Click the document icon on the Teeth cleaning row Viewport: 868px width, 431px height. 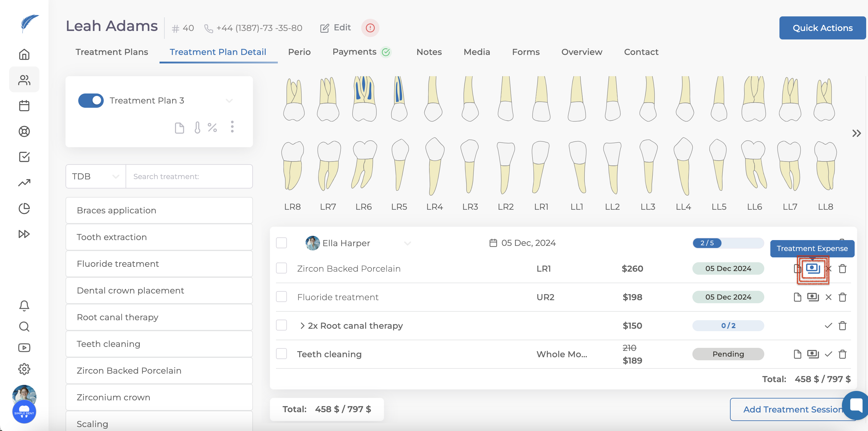797,354
